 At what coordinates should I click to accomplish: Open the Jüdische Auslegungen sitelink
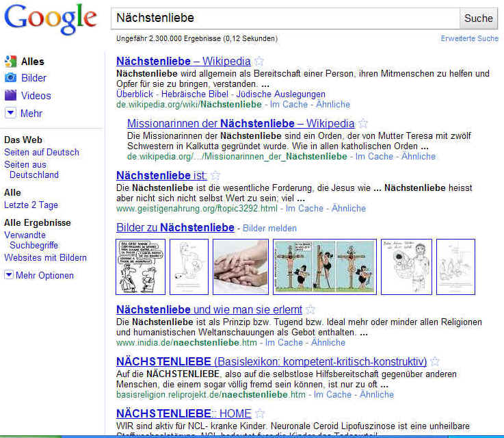tap(280, 94)
